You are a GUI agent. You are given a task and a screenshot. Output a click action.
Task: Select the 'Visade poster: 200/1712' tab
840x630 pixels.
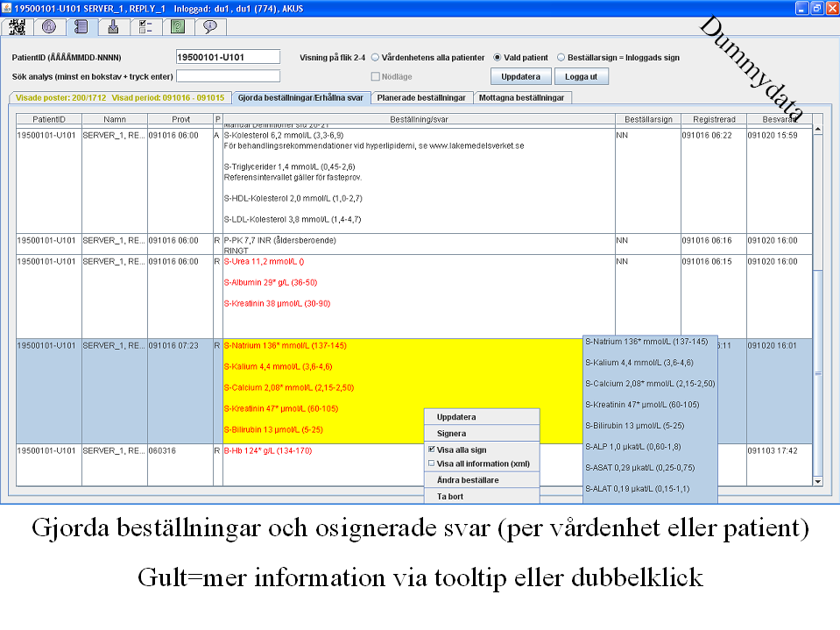point(120,97)
